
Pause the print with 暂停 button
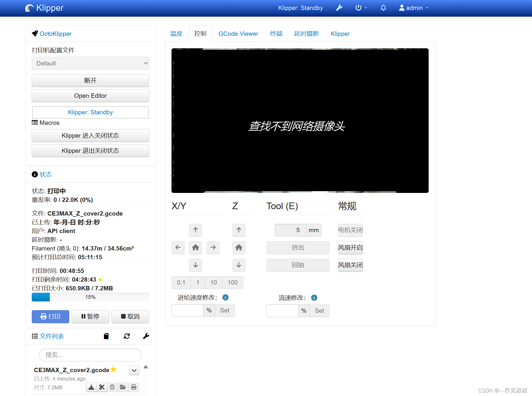[x=90, y=317]
